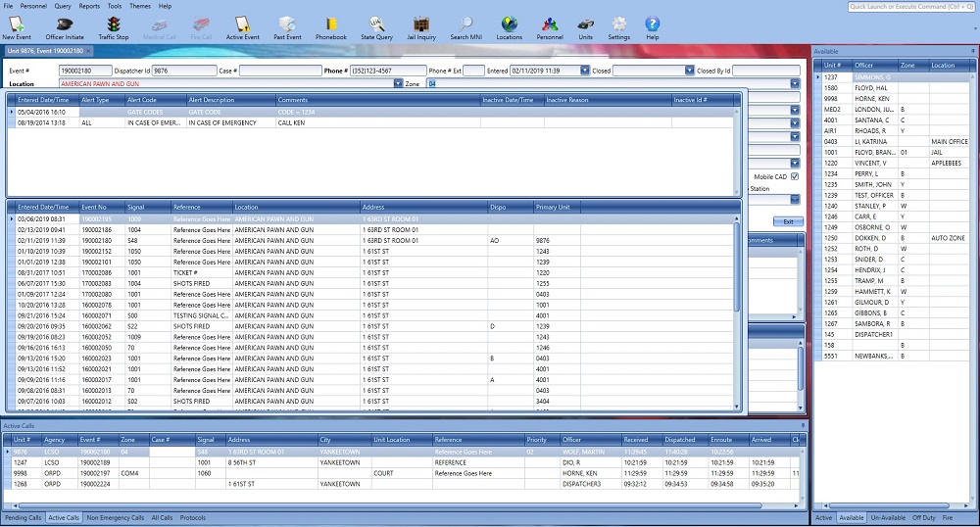Toggle the Mobile CAD checkbox
The width and height of the screenshot is (980, 527).
[795, 176]
